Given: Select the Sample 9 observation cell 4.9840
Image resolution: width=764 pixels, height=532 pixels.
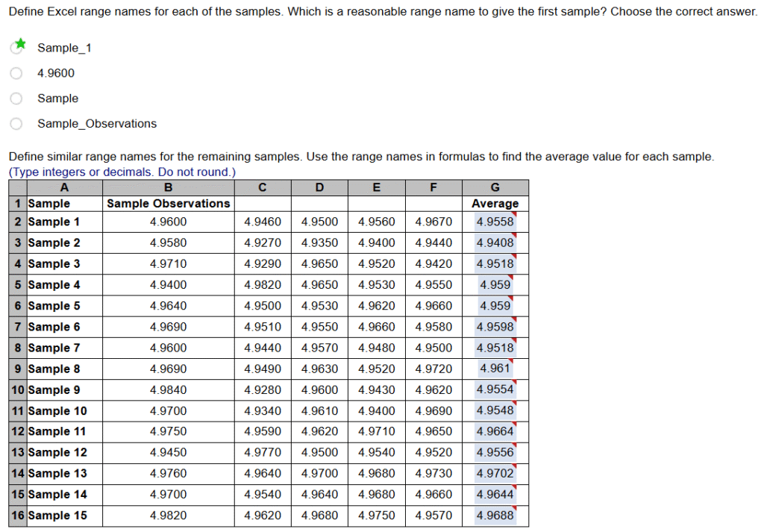Looking at the screenshot, I should [x=168, y=389].
